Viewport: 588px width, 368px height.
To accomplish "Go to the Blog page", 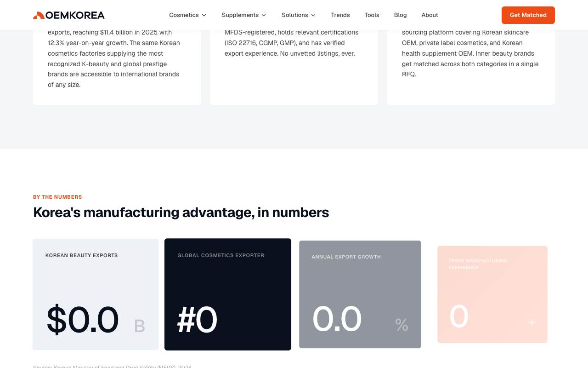I will [x=400, y=15].
